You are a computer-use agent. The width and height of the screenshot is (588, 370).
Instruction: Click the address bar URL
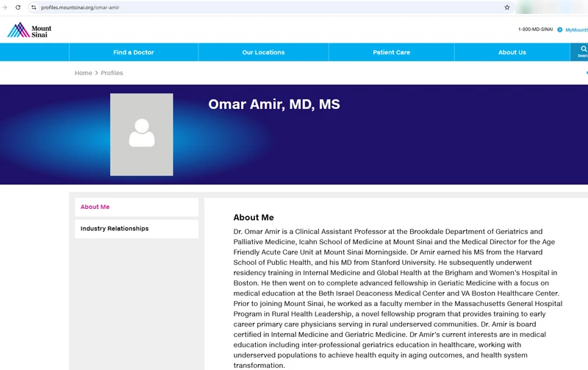pos(80,7)
